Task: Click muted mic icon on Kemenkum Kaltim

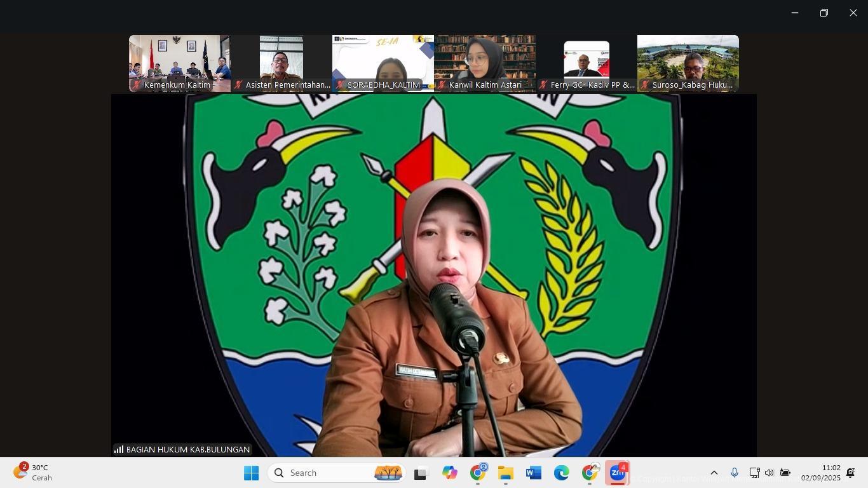Action: point(137,85)
